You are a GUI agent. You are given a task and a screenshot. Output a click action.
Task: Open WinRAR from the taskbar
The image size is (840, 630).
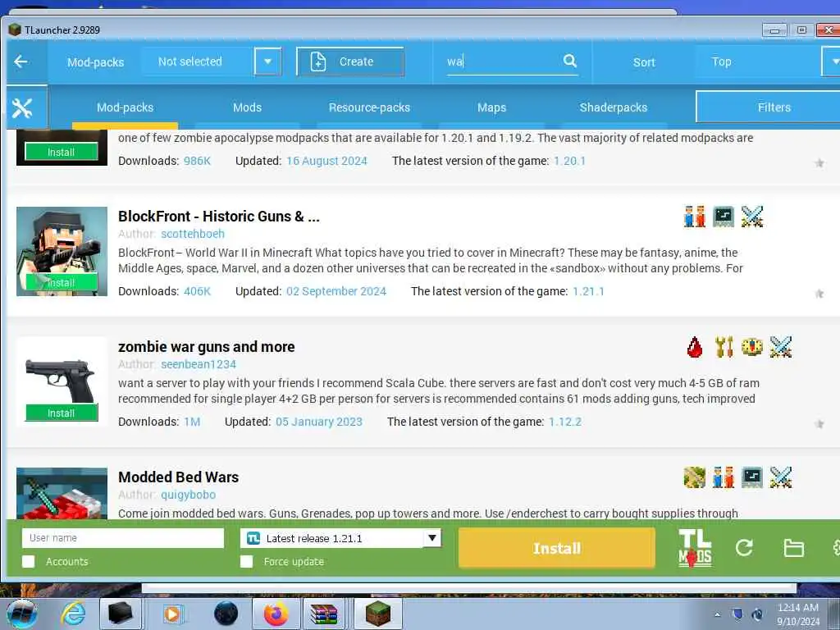tap(325, 614)
